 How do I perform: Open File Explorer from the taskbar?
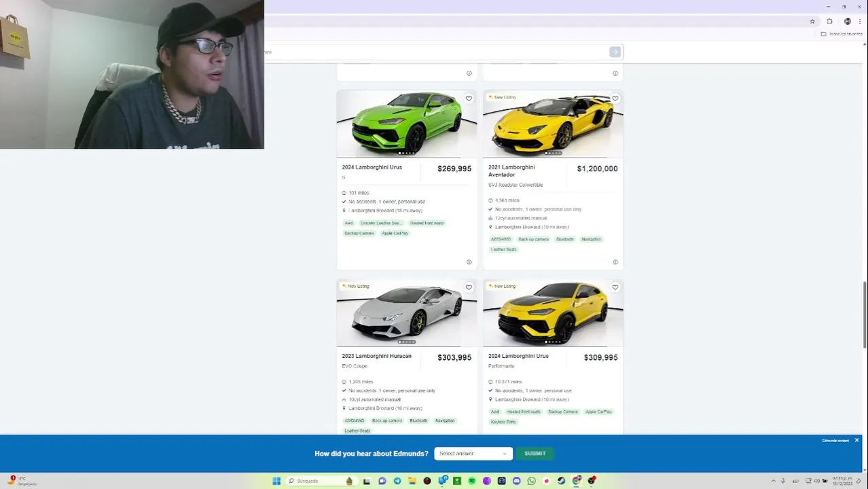point(412,481)
